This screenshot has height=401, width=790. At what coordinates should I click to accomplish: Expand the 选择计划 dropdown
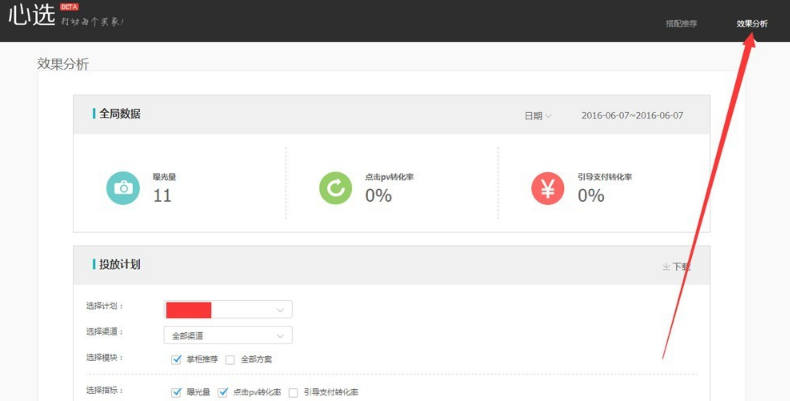[x=228, y=310]
